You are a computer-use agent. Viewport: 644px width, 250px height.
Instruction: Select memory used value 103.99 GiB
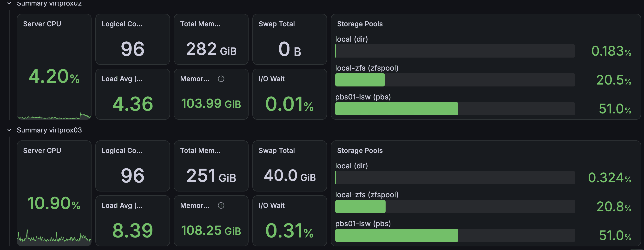pyautogui.click(x=211, y=104)
